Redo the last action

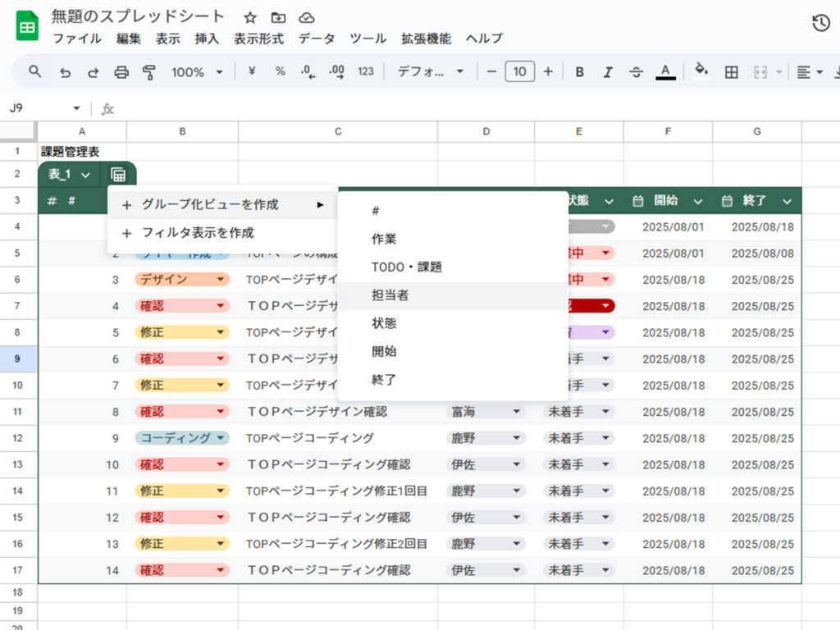tap(94, 72)
